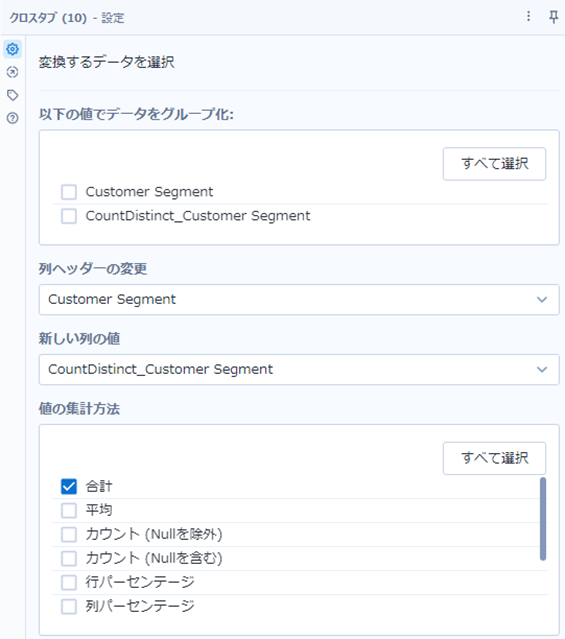Screen dimensions: 565x639
Task: Open the 列ヘッダーの変更 dropdown
Action: [299, 300]
